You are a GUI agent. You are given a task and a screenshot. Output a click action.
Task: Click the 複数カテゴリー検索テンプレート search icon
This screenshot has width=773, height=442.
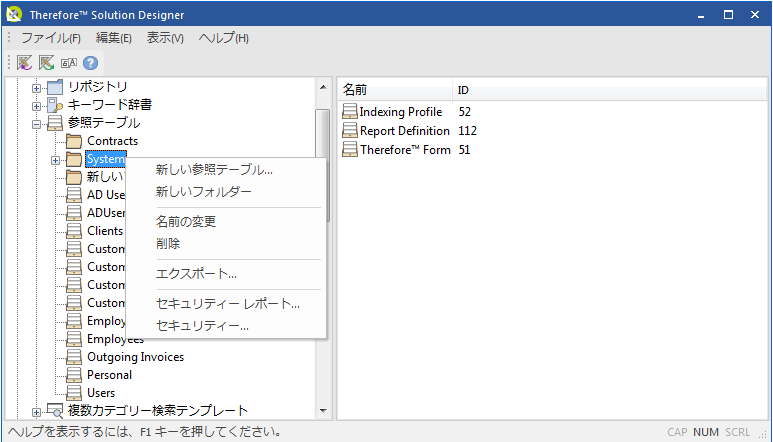coord(55,410)
